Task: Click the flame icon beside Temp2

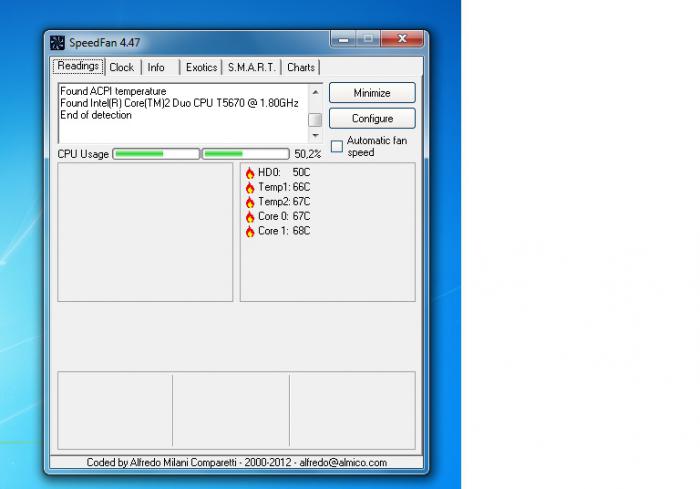Action: [x=250, y=202]
